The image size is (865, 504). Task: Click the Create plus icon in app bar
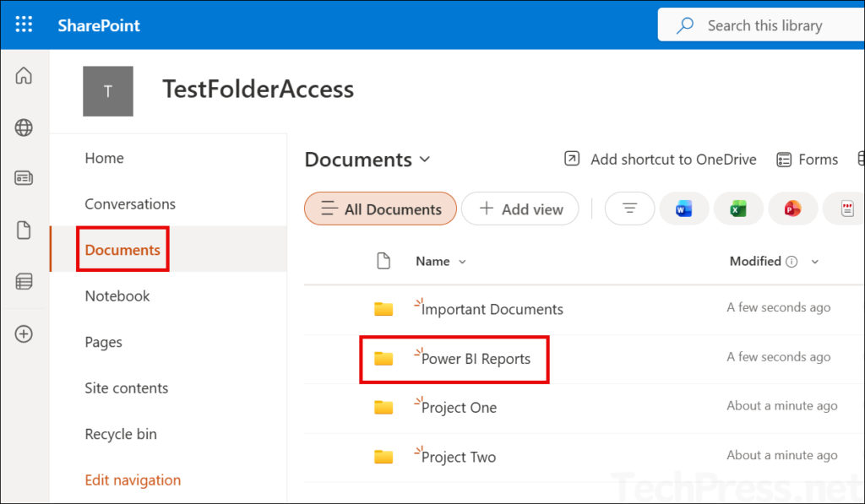[x=24, y=333]
